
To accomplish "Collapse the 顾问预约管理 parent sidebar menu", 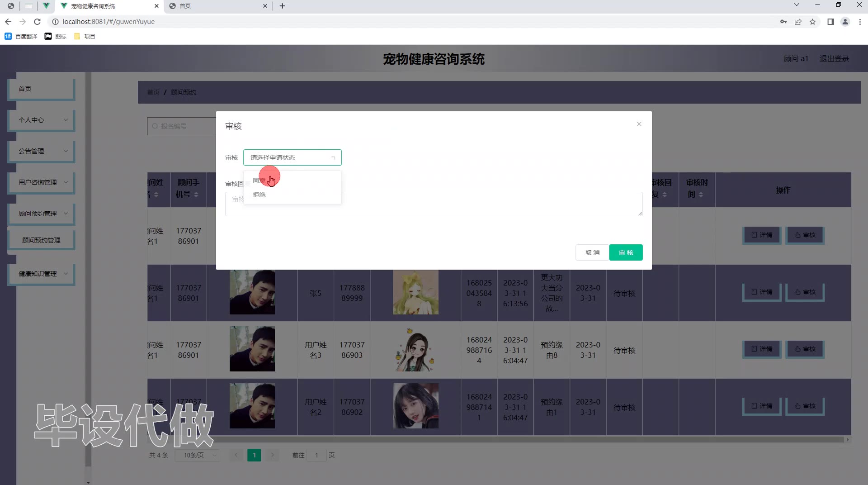I will [41, 214].
